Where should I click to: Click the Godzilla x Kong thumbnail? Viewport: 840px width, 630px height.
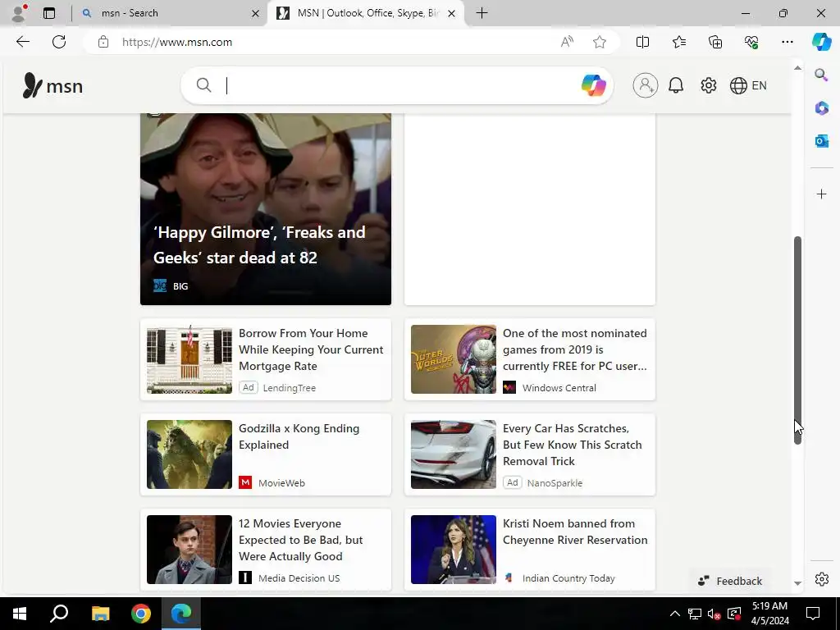point(189,454)
